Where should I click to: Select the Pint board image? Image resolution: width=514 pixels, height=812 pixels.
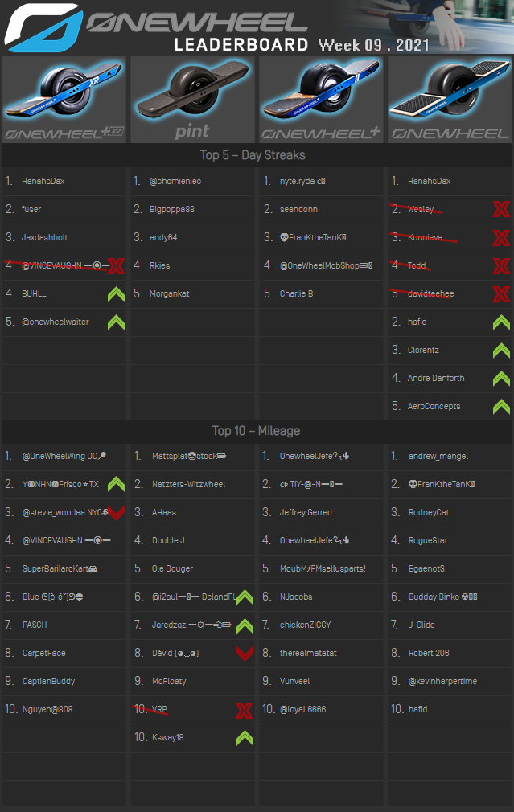(x=192, y=100)
